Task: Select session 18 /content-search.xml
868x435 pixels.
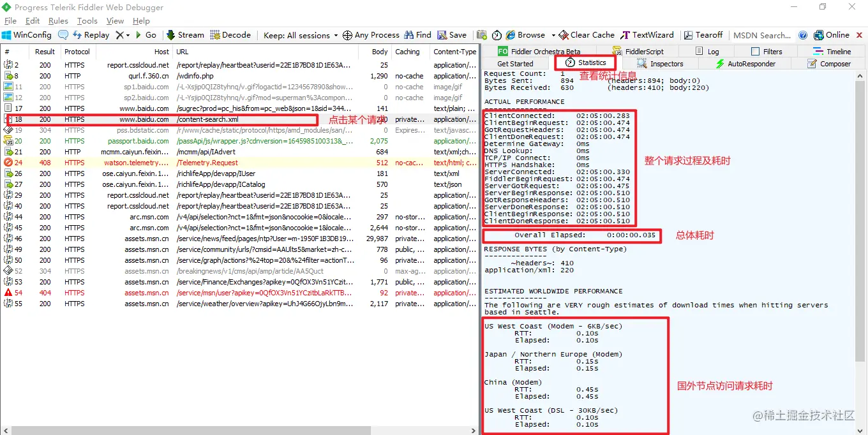Action: pyautogui.click(x=239, y=119)
